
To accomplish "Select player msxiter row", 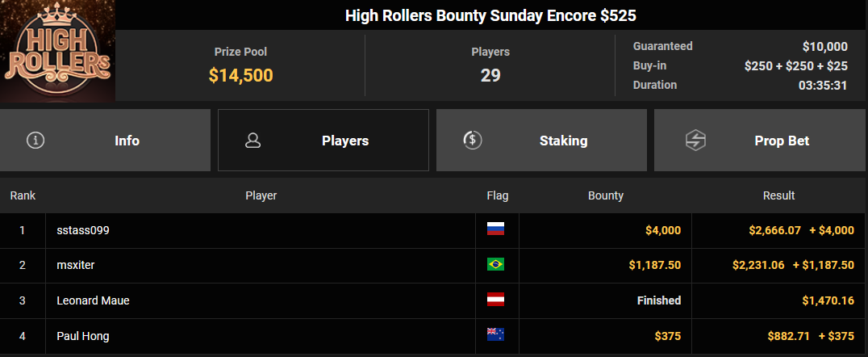I will (x=434, y=266).
